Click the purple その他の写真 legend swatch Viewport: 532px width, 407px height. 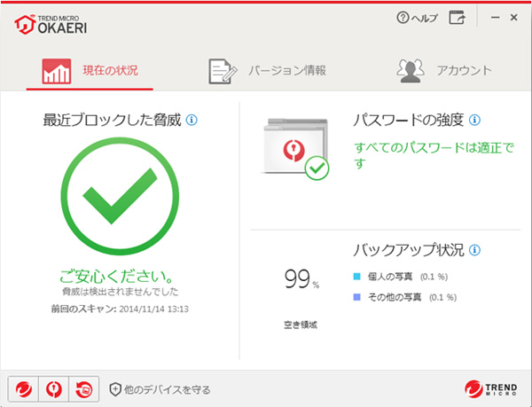357,298
